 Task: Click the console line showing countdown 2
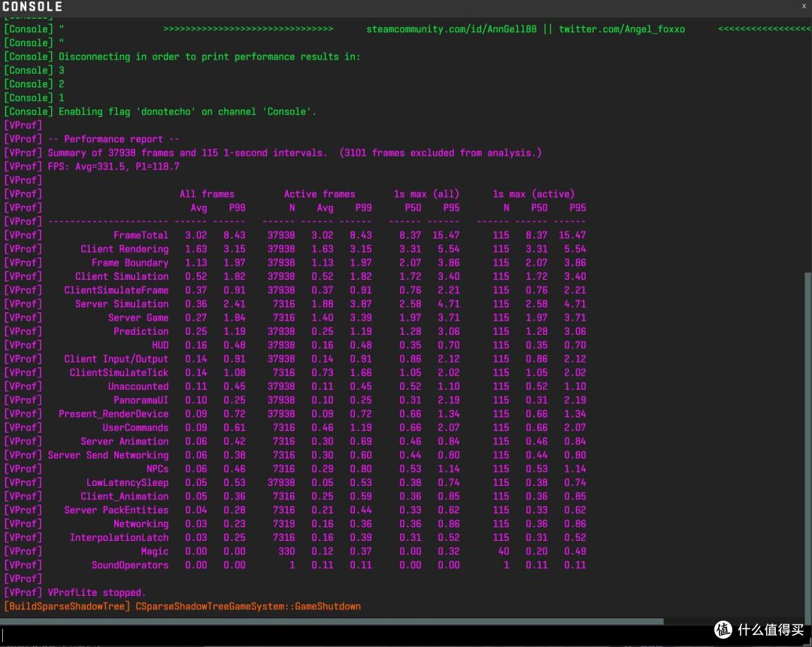tap(34, 84)
